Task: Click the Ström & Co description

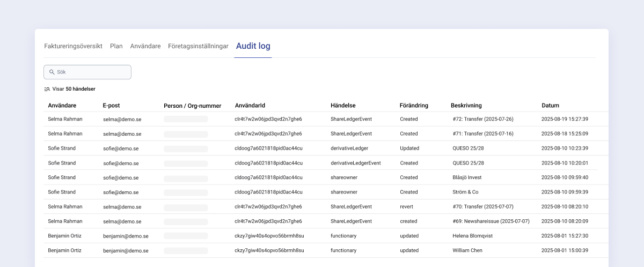Action: [x=466, y=192]
